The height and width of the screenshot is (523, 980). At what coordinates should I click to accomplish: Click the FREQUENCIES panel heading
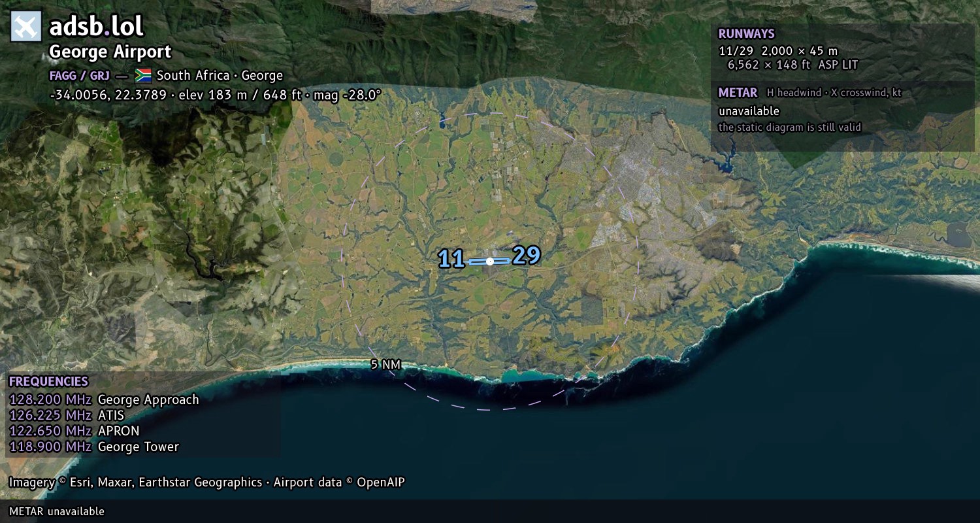pyautogui.click(x=48, y=382)
